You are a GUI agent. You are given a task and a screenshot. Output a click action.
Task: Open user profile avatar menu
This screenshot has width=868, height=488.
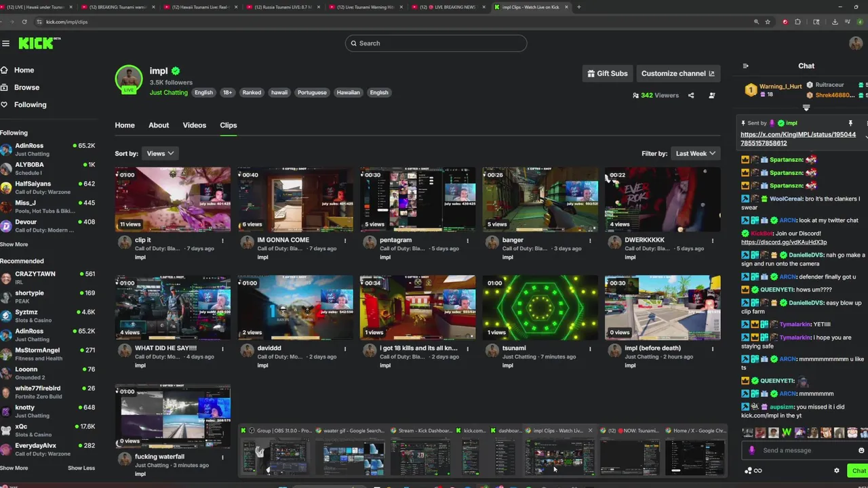pyautogui.click(x=856, y=43)
